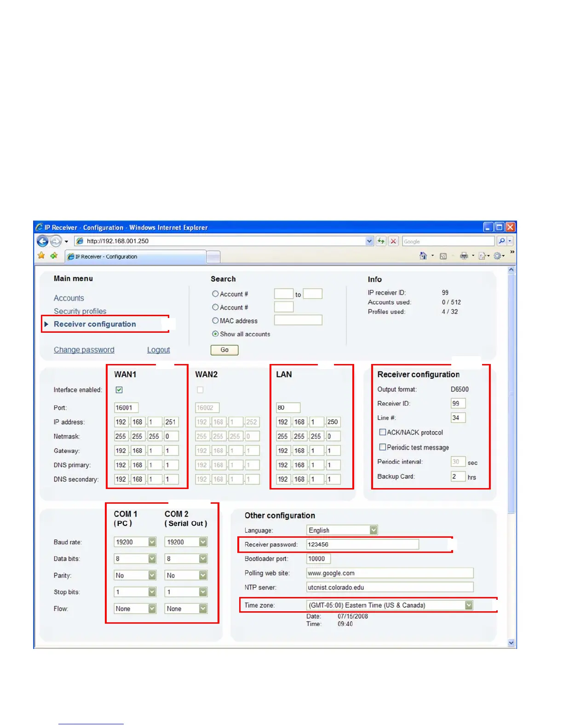Open the Accounts menu item
This screenshot has width=563, height=728.
pyautogui.click(x=69, y=298)
